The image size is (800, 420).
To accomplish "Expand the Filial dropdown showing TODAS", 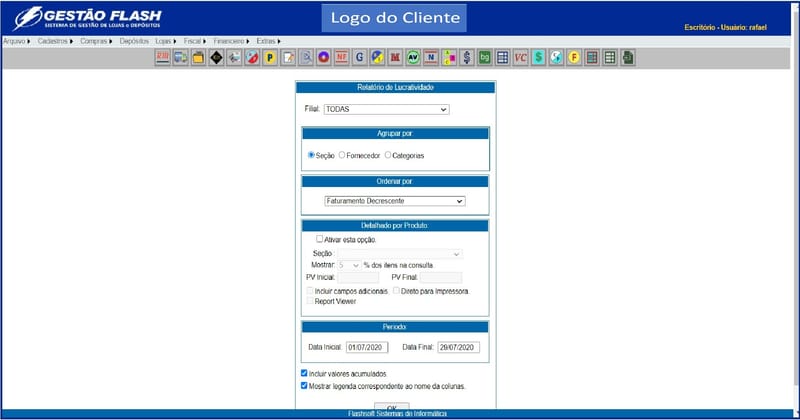I will [386, 110].
